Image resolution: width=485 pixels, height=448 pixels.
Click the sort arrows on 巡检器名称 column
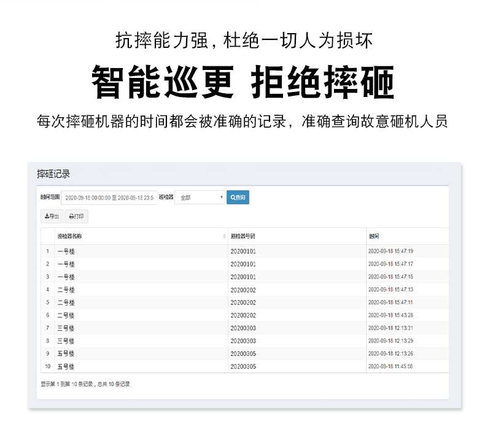[224, 236]
